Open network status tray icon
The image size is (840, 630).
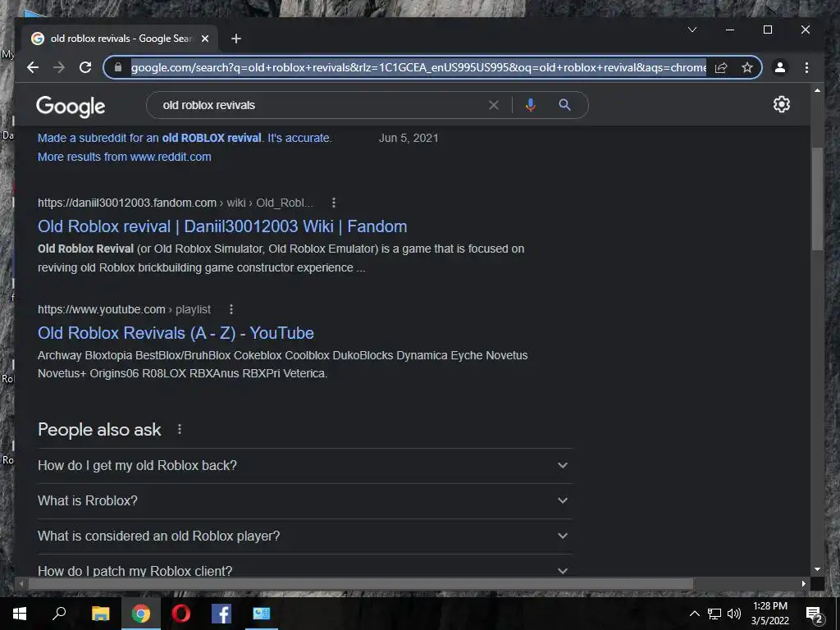714,614
